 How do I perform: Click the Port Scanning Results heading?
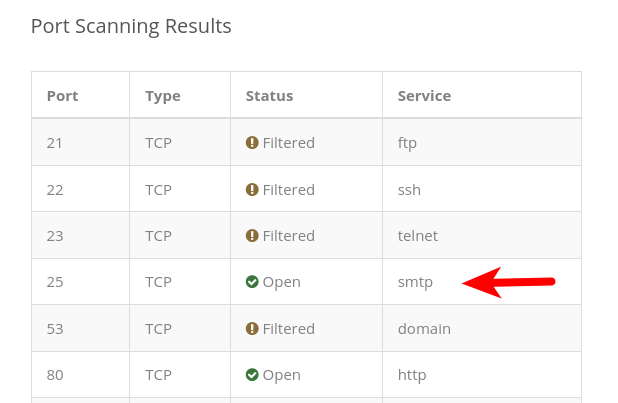point(131,26)
